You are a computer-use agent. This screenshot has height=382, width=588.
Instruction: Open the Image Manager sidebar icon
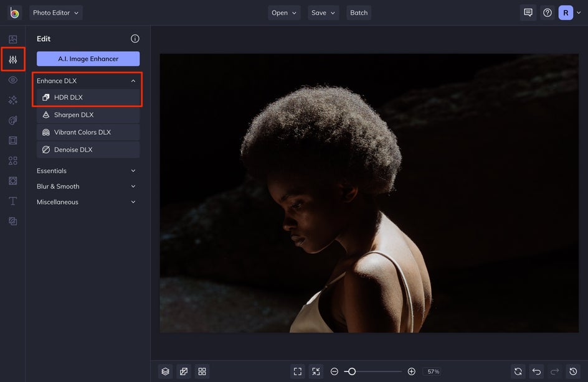(x=12, y=39)
